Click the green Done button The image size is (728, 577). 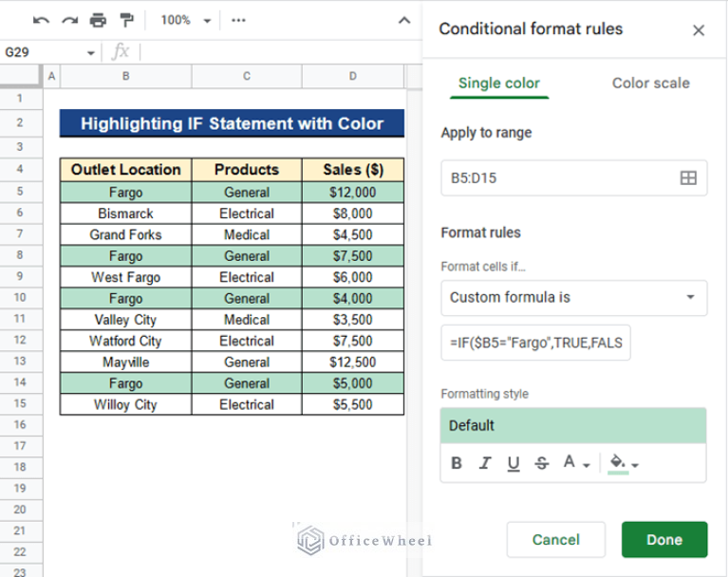click(664, 539)
